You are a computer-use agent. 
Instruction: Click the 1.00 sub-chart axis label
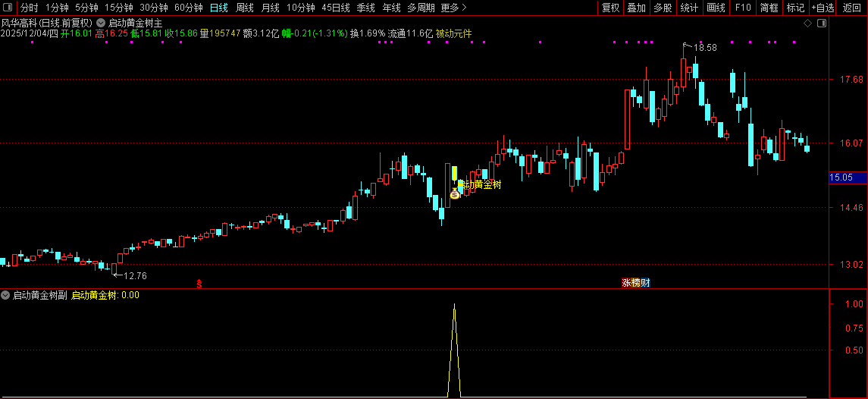tap(854, 304)
